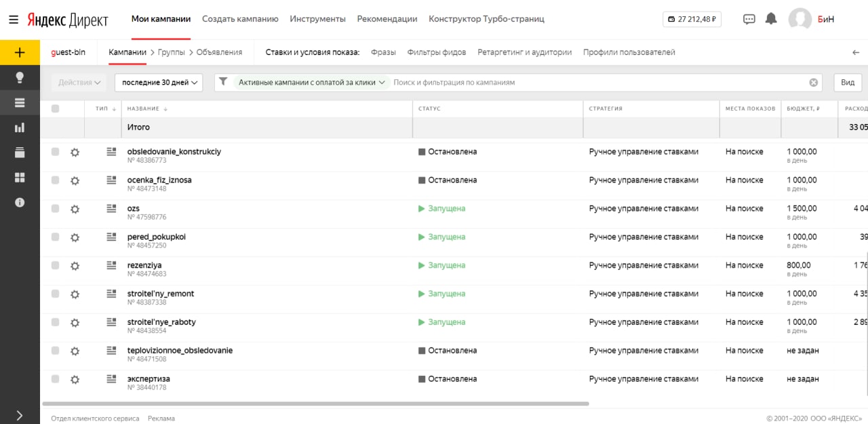Click the info circle sidebar icon
Image resolution: width=868 pixels, height=424 pixels.
click(20, 202)
